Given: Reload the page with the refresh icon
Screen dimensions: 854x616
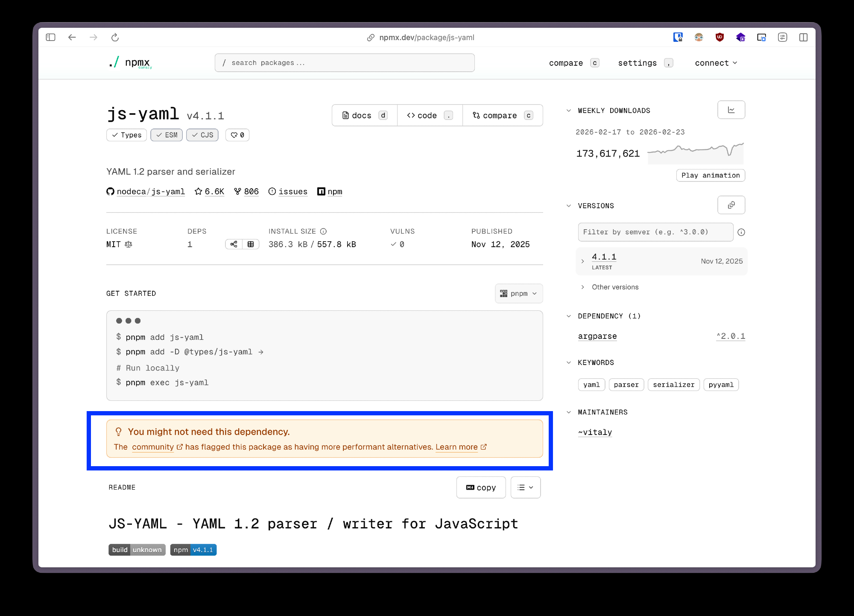Looking at the screenshot, I should pos(115,38).
